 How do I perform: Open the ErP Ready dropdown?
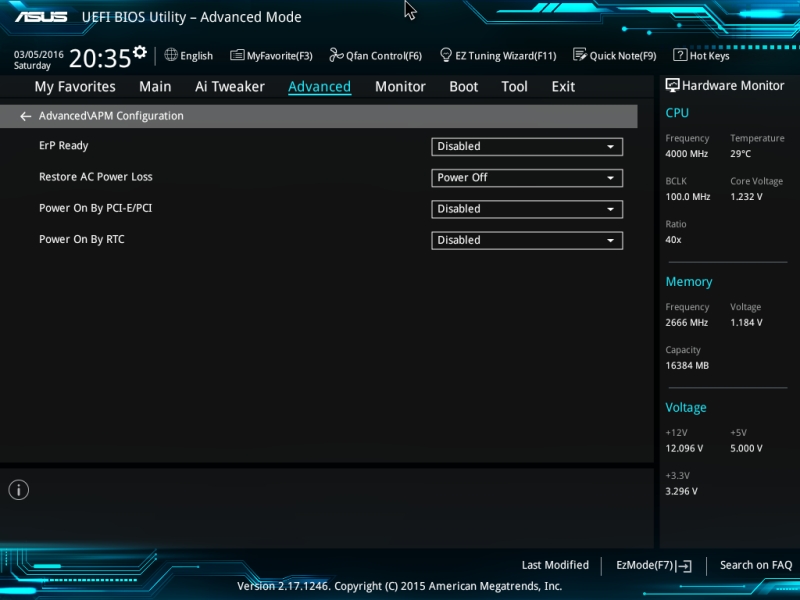527,146
